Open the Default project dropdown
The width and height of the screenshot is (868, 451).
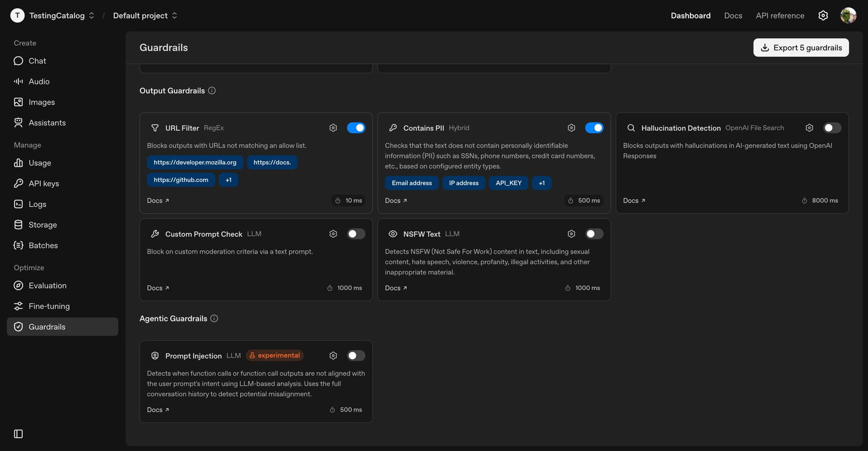click(x=145, y=16)
